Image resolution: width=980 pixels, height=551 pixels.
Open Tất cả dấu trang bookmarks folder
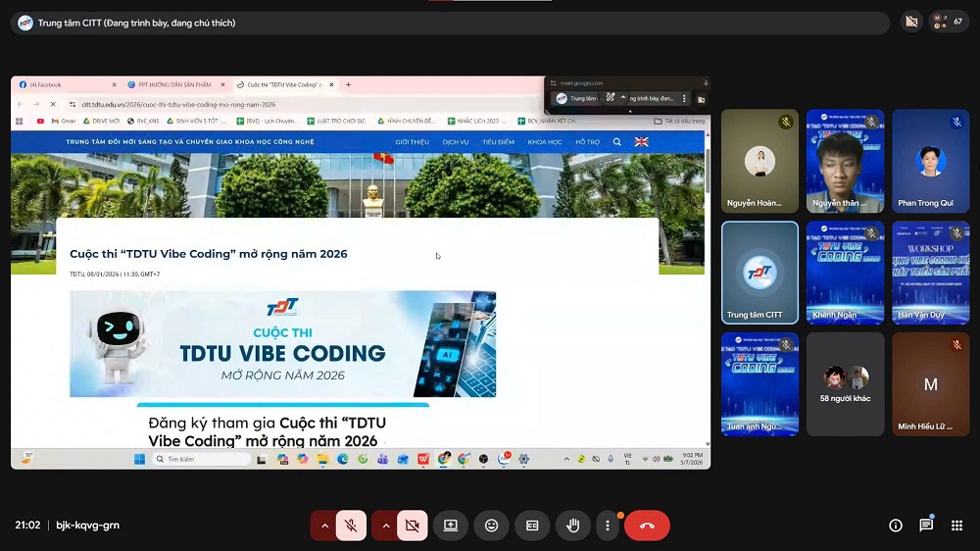pyautogui.click(x=679, y=121)
